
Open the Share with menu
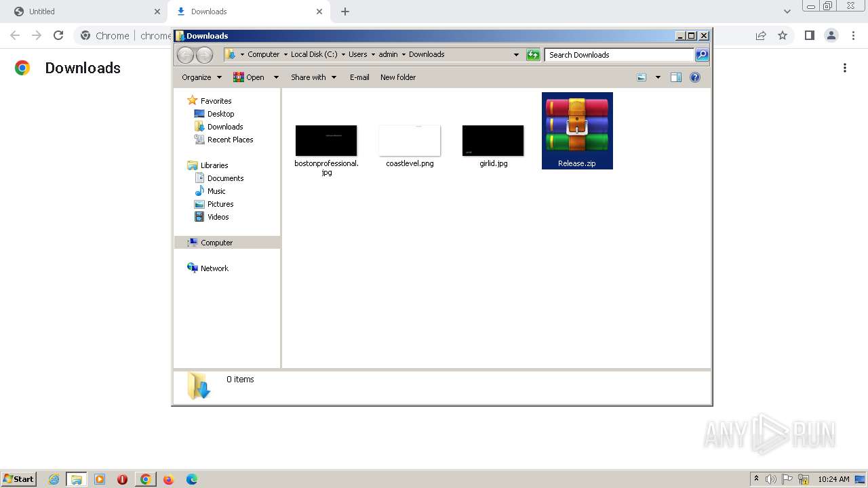tap(313, 77)
